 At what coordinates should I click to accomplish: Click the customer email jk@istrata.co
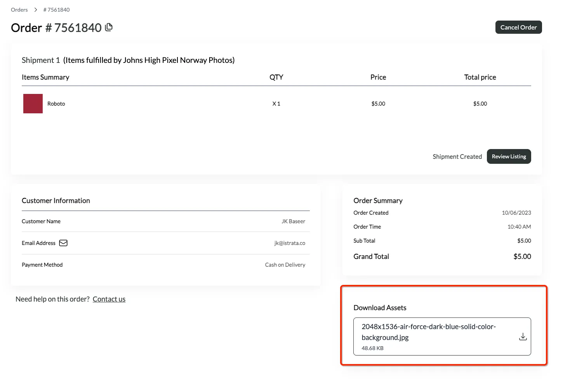(290, 243)
